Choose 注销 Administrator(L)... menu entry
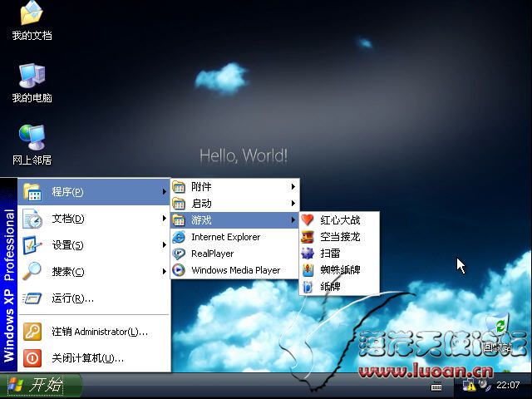The width and height of the screenshot is (532, 399). [94, 332]
